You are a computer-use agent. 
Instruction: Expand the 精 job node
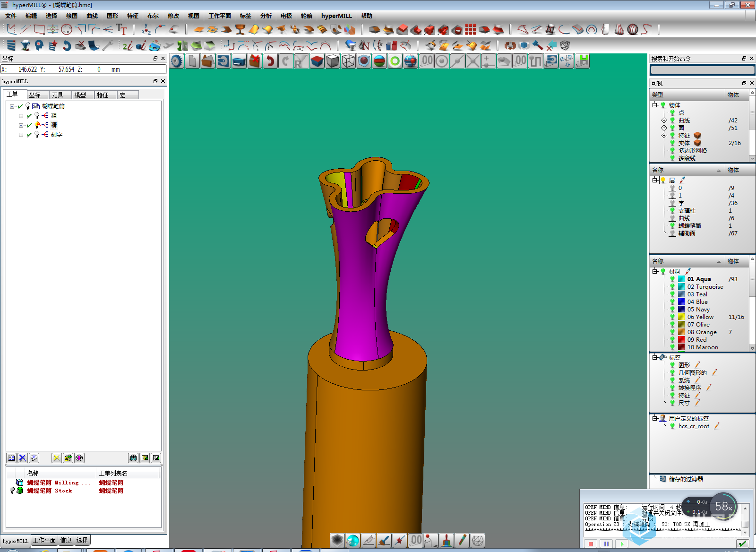(x=21, y=125)
